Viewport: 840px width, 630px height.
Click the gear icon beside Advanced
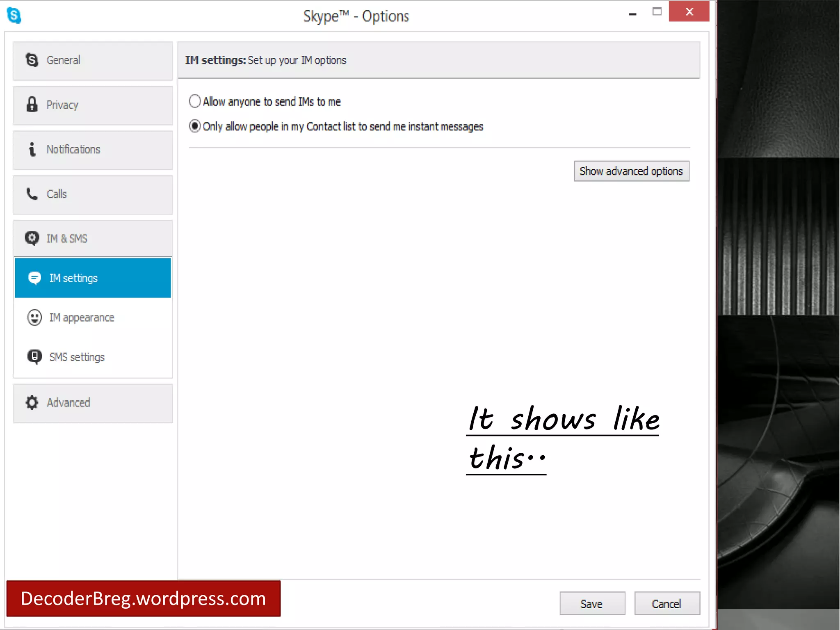click(x=32, y=402)
